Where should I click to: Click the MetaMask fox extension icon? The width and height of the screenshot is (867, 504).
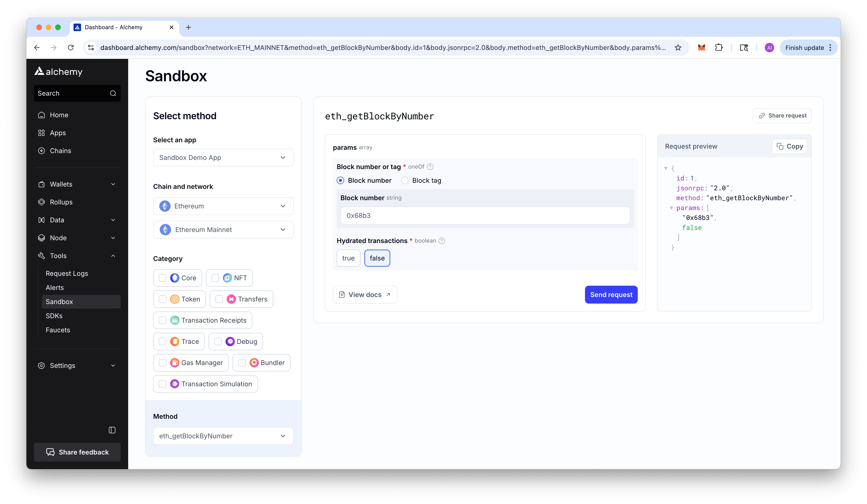click(x=701, y=48)
